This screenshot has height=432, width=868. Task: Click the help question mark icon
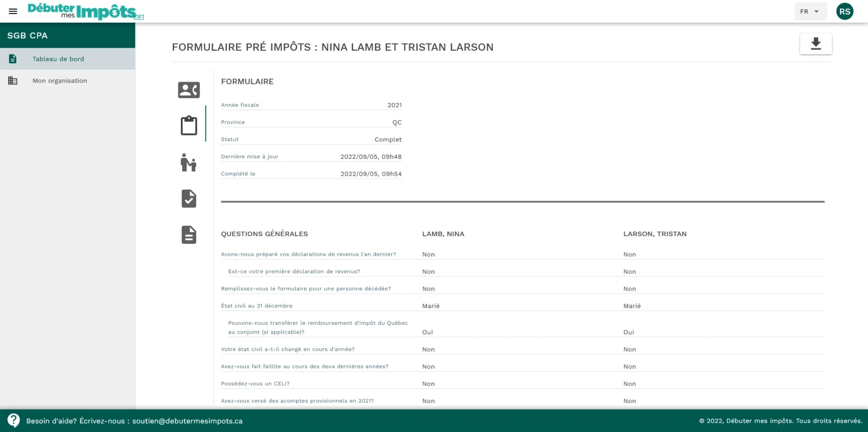[x=14, y=420]
